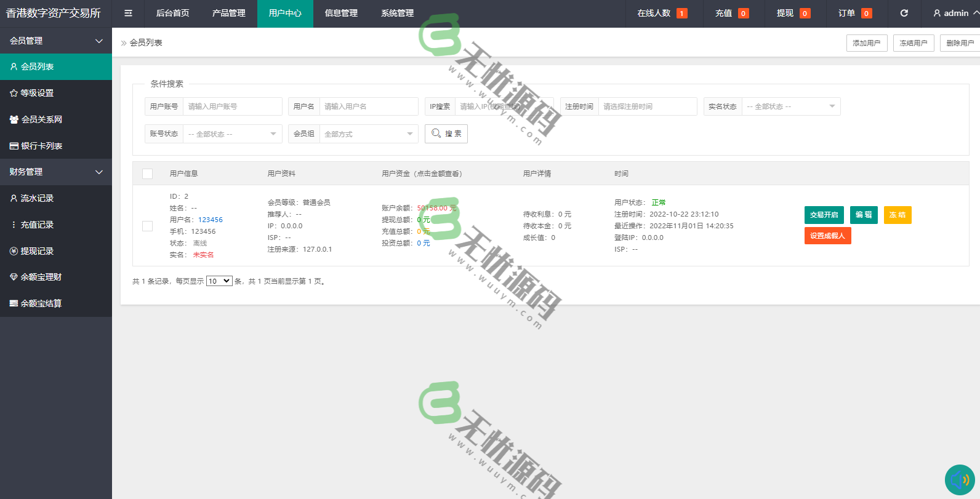The image size is (980, 499).
Task: Click 交易开启 button
Action: (824, 215)
